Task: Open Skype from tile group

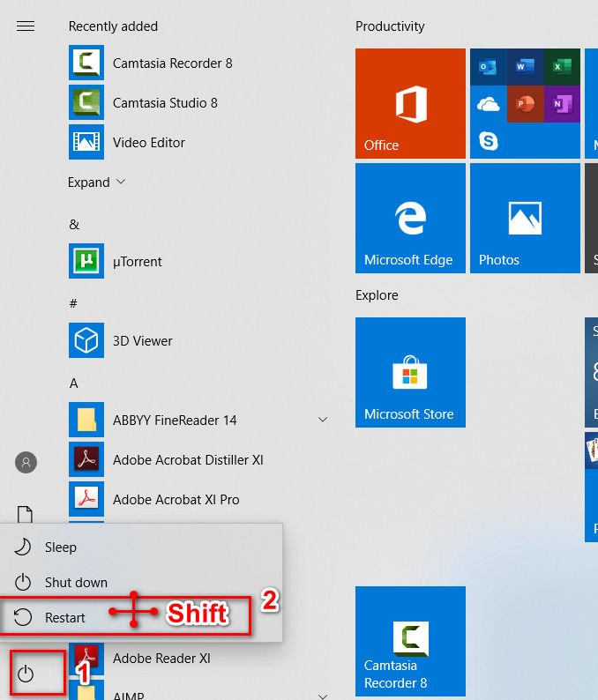Action: [x=488, y=141]
